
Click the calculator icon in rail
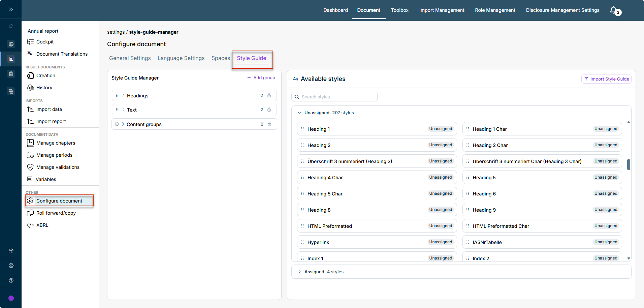pyautogui.click(x=11, y=74)
